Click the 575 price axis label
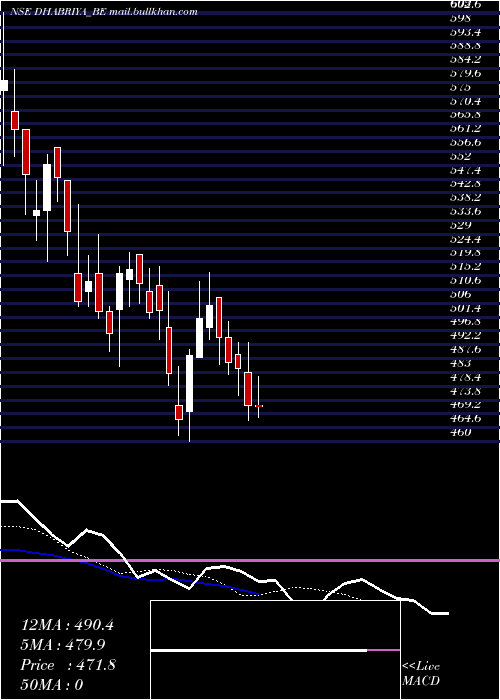This screenshot has width=500, height=700. tap(460, 88)
